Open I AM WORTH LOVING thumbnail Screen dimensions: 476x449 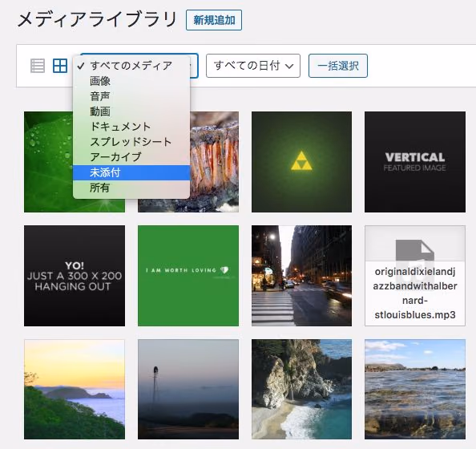click(188, 276)
